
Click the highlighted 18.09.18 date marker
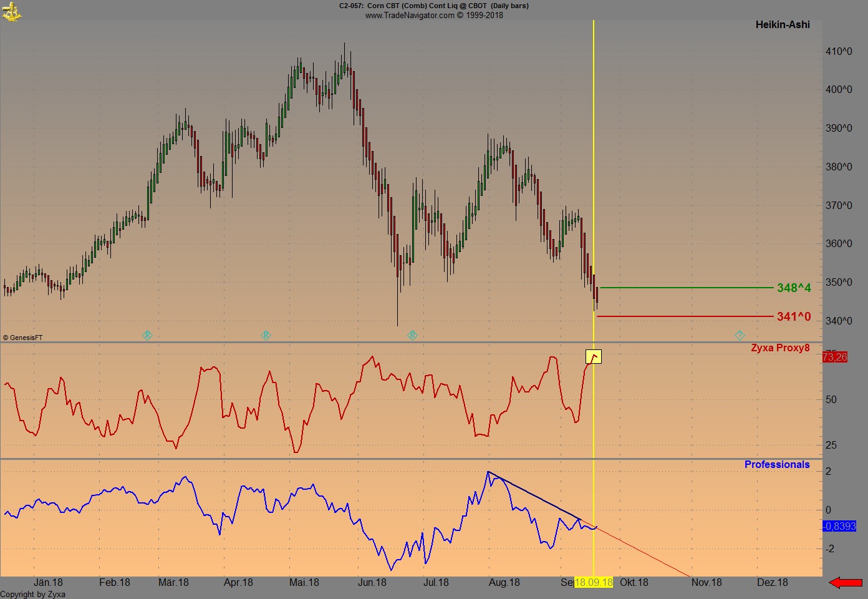[594, 582]
